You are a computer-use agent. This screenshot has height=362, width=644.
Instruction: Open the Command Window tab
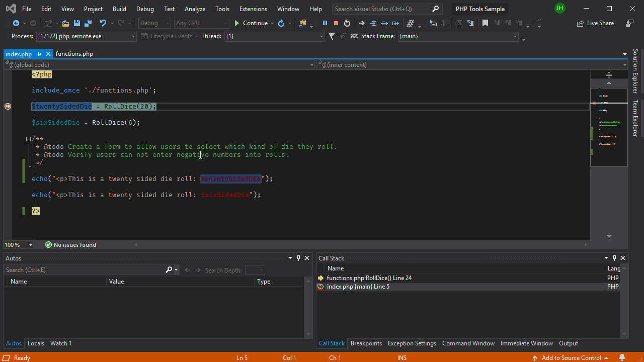[468, 343]
